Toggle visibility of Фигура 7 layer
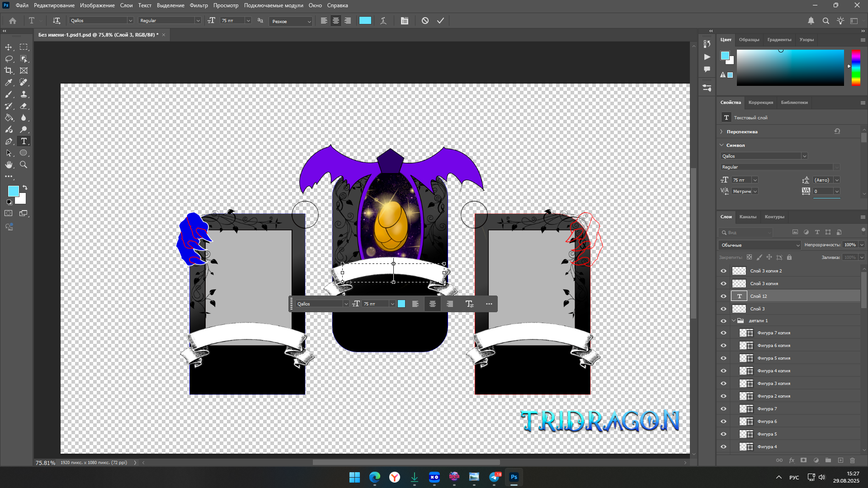The image size is (868, 488). (x=723, y=409)
